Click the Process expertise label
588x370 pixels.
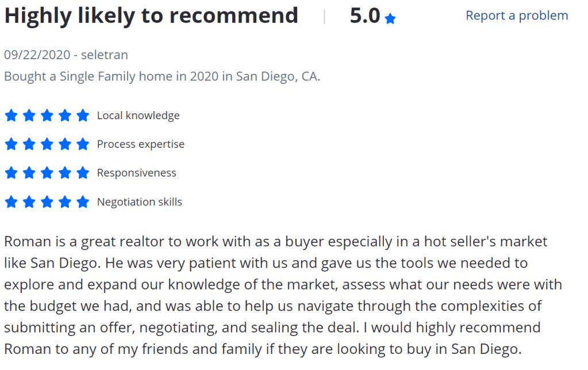[x=140, y=144]
